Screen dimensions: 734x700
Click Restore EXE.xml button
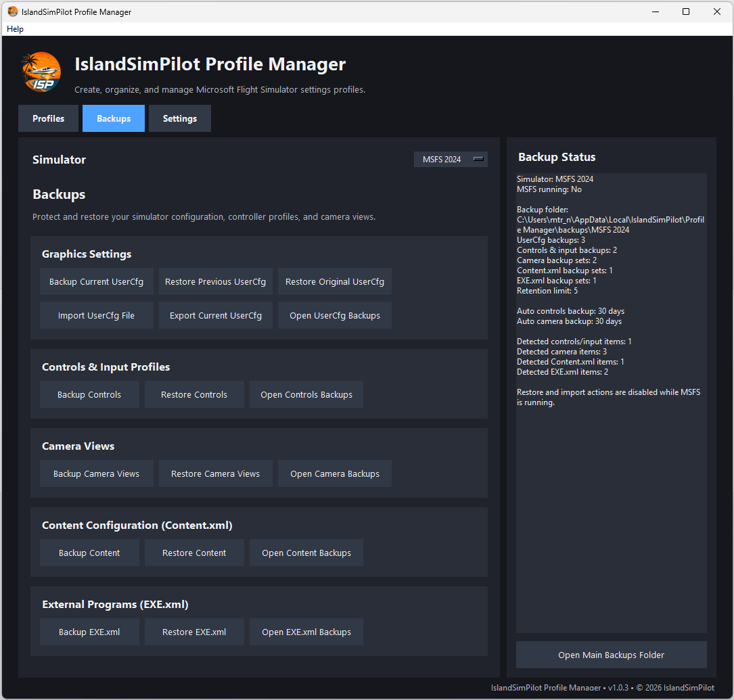coord(194,632)
